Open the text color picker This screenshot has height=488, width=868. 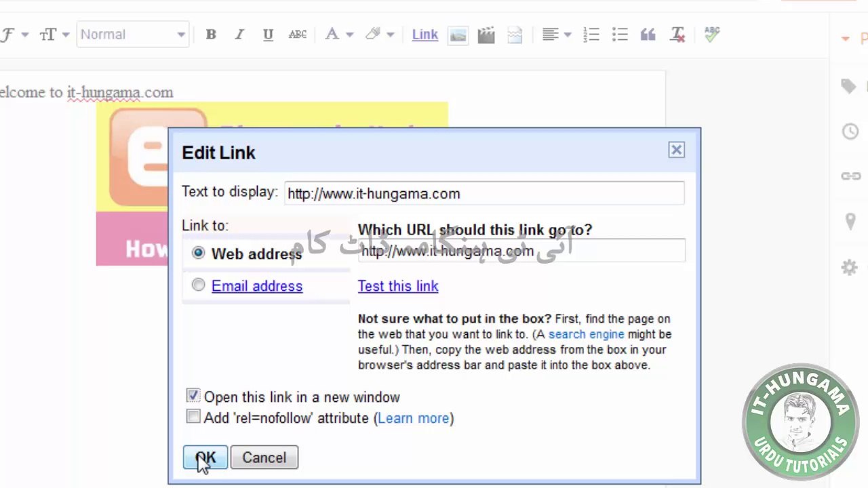click(x=338, y=35)
